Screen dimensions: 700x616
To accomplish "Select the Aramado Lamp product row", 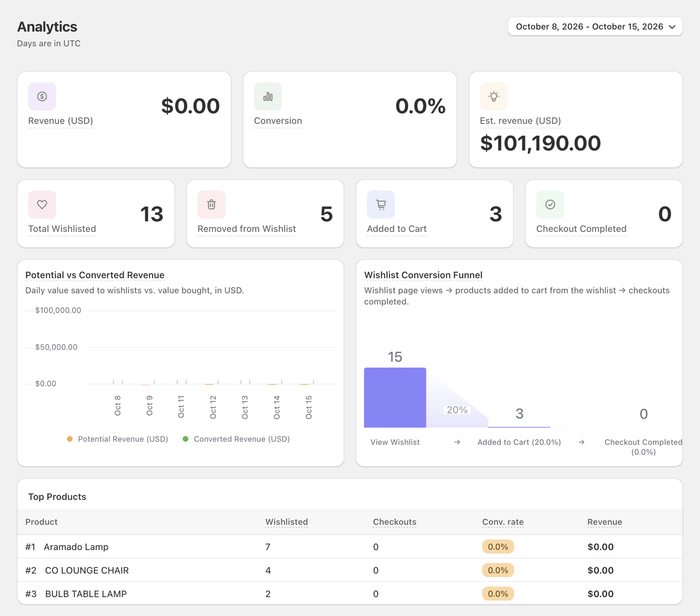I will pos(350,547).
